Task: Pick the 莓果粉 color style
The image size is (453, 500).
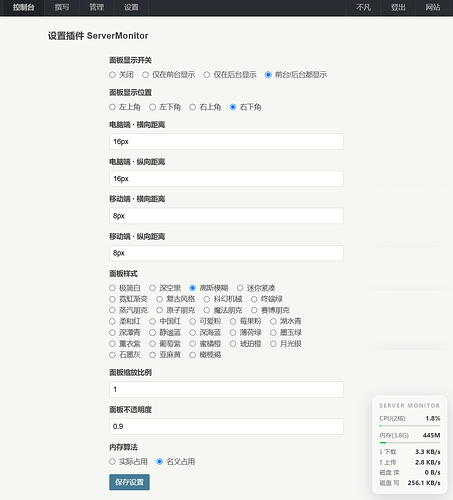Action: point(233,321)
